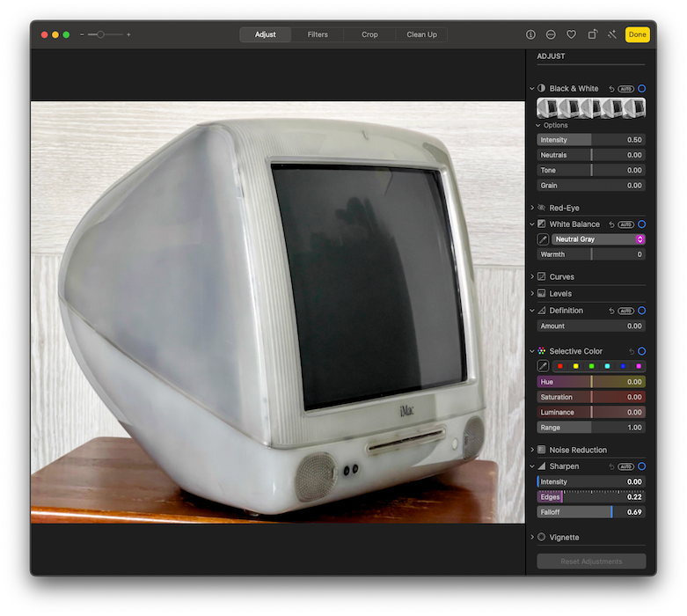Switch to the Crop tab
This screenshot has height=616, width=687.
369,34
